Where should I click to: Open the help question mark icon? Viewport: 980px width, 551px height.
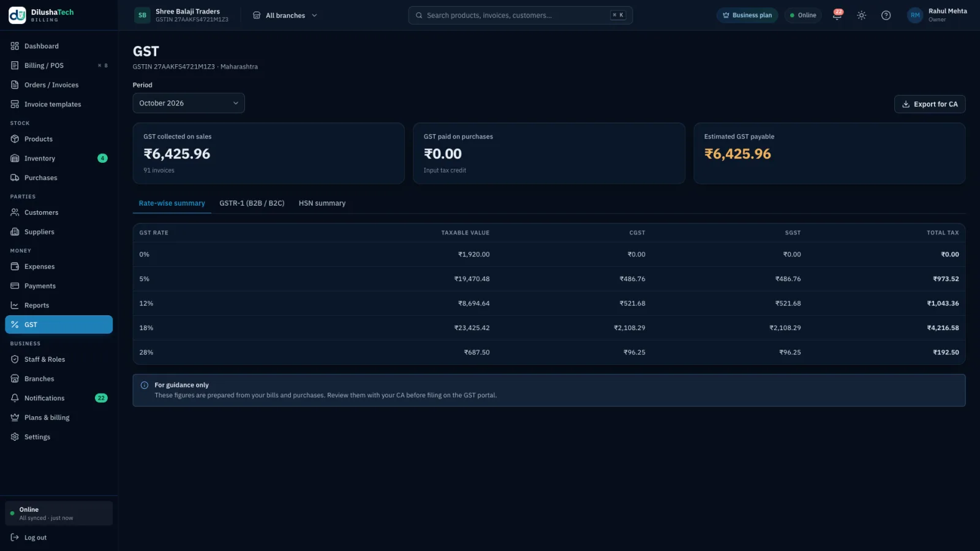pos(886,15)
